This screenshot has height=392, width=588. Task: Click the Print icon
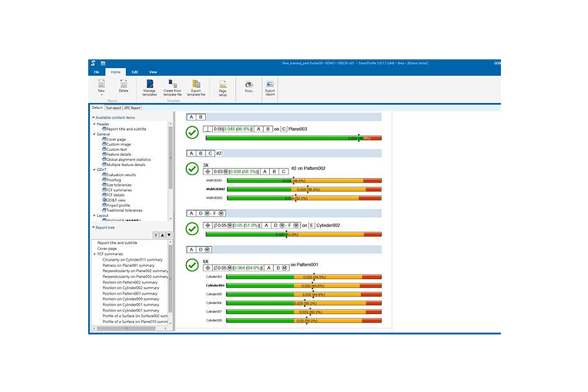(x=249, y=85)
